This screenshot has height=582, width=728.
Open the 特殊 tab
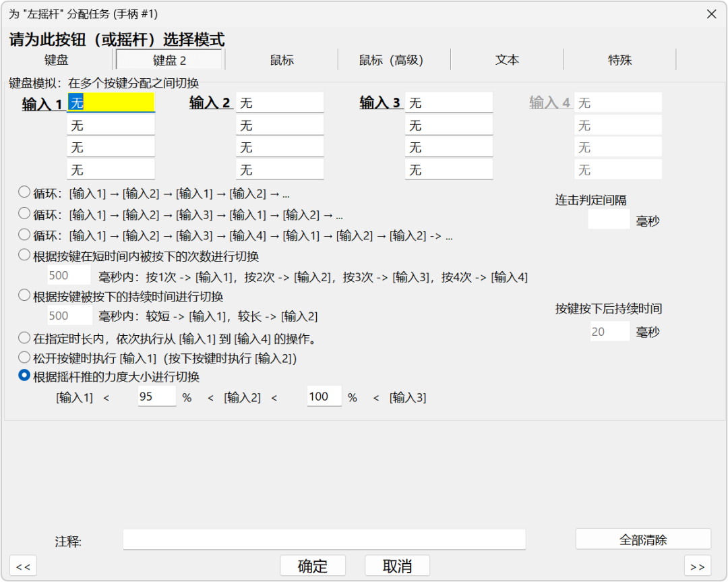[x=620, y=60]
